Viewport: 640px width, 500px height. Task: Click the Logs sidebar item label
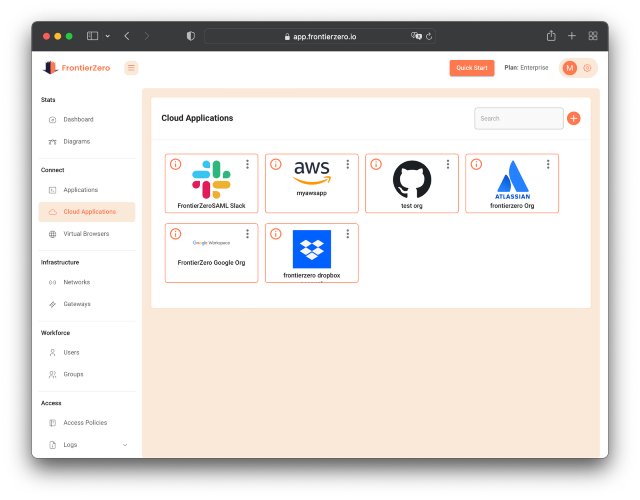70,444
